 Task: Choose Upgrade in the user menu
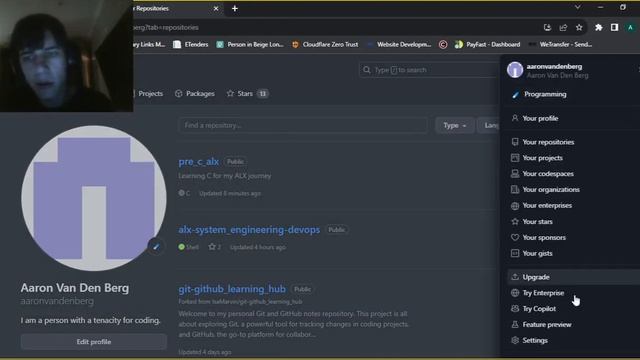coord(573,277)
